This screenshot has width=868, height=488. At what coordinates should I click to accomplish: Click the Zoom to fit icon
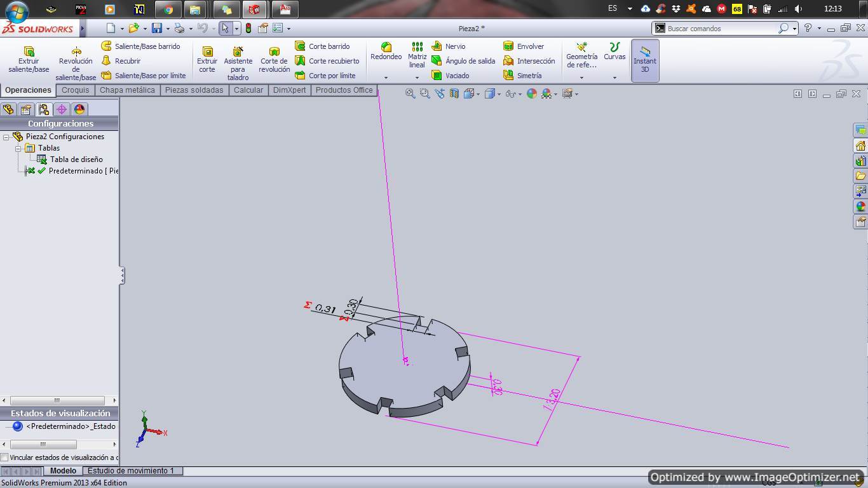[x=410, y=93]
